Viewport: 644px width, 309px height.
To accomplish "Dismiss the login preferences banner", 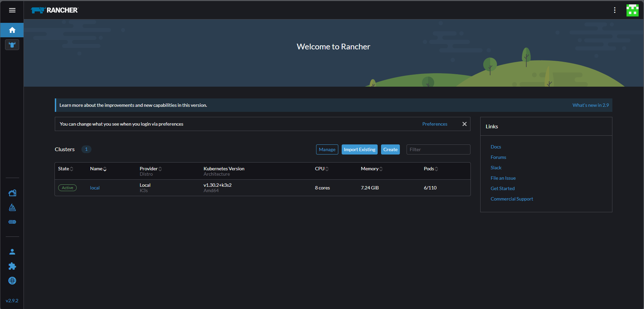I will (x=464, y=124).
